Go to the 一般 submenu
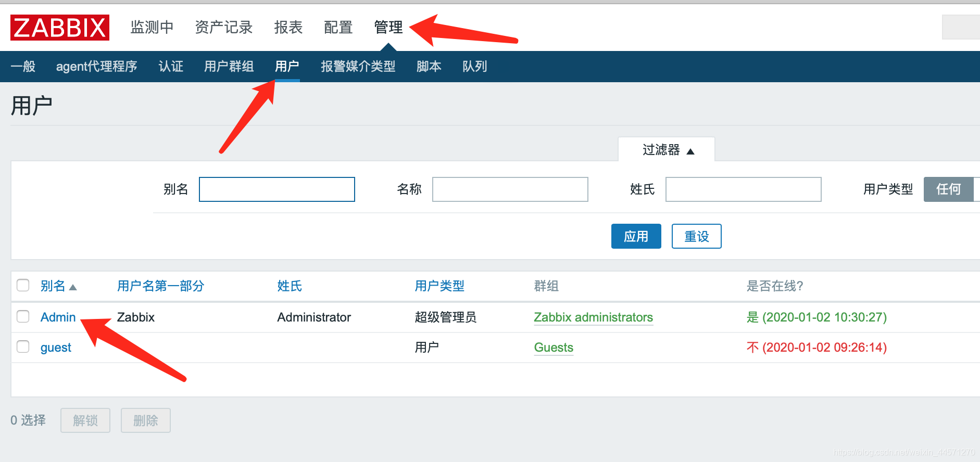 point(23,66)
